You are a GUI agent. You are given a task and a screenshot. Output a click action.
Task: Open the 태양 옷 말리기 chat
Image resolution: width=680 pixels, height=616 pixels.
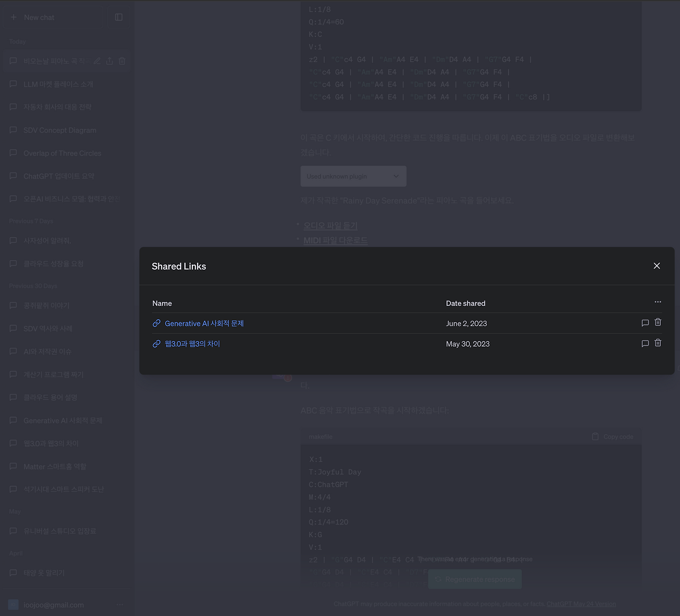pyautogui.click(x=66, y=573)
